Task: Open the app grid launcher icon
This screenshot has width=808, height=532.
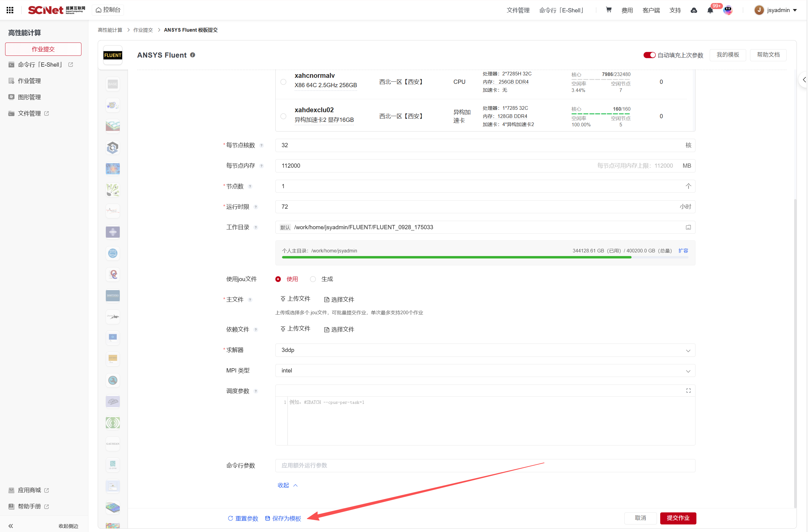Action: click(10, 10)
